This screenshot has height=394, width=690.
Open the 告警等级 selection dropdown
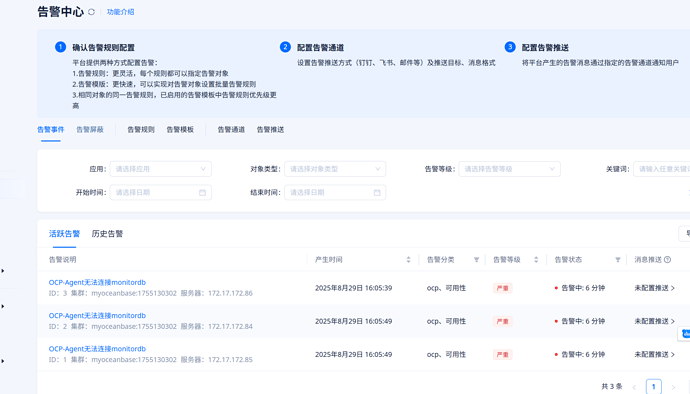point(510,169)
